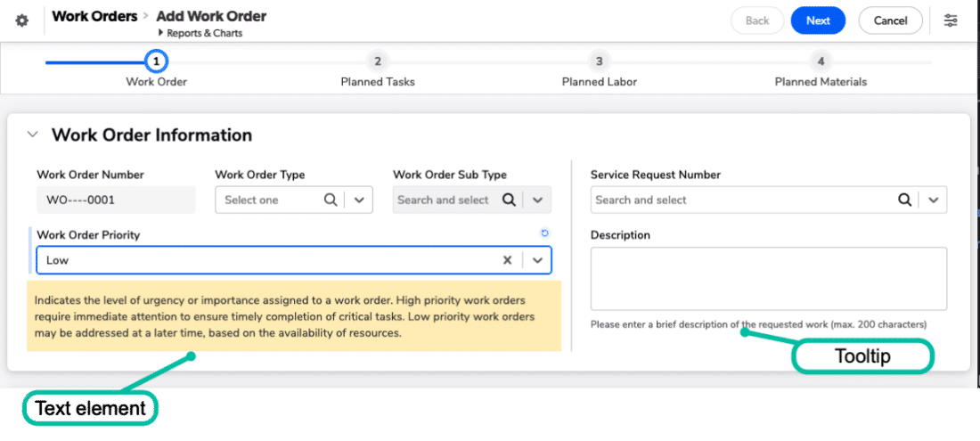
Task: Click the Work Order Sub Type search icon
Action: click(x=509, y=200)
